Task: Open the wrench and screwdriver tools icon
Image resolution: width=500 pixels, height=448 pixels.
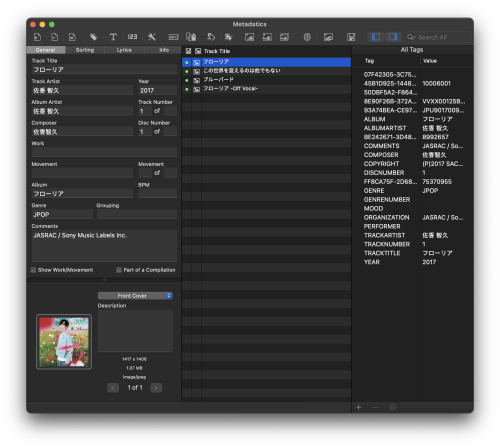Action: coord(152,37)
